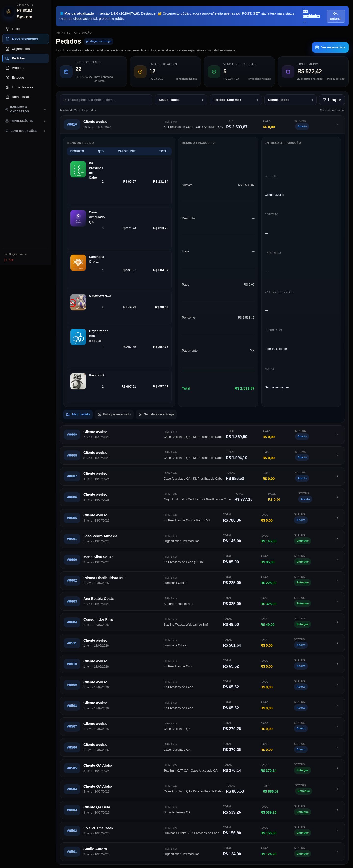Open the Período: Este mês dropdown
353x868 pixels.
tap(235, 100)
